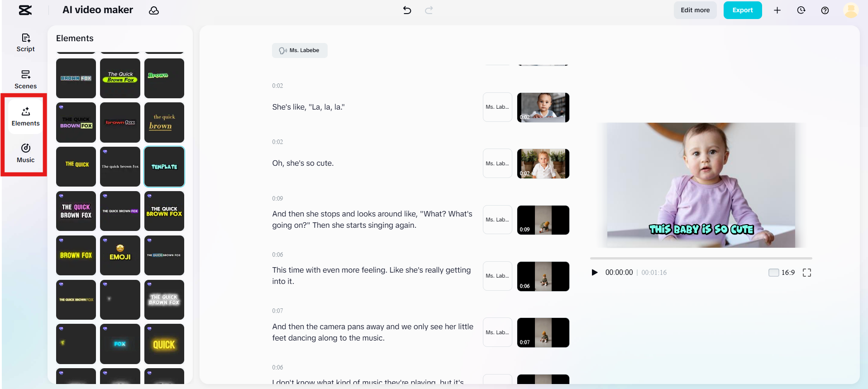Open the user profile avatar
The width and height of the screenshot is (868, 389).
(x=851, y=10)
